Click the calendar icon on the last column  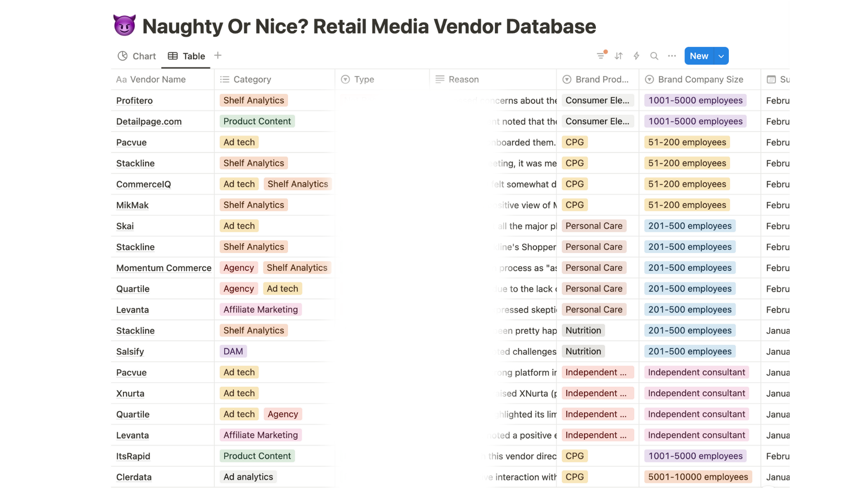pyautogui.click(x=771, y=79)
